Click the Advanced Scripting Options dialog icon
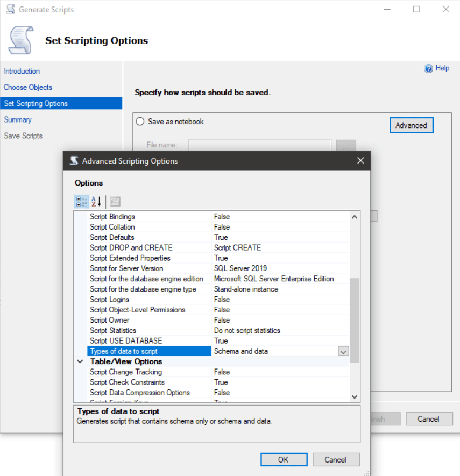This screenshot has width=460, height=476. 74,160
